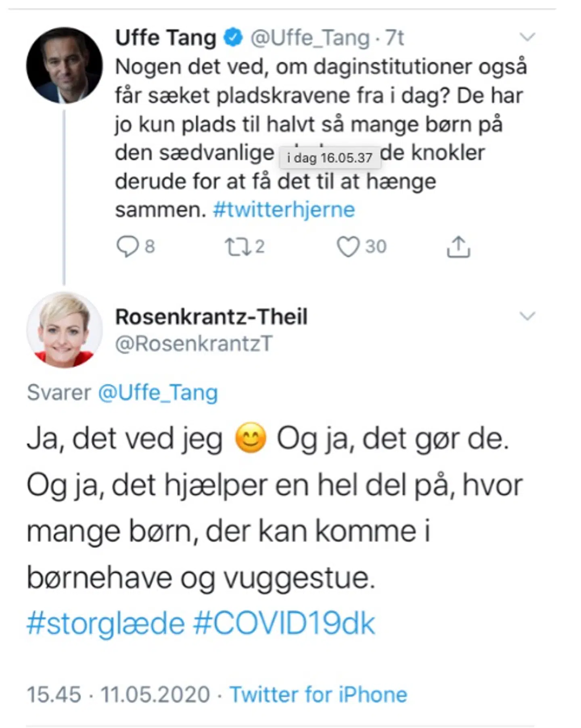This screenshot has width=581, height=728.
Task: Click the 7t tweet timestamp
Action: [x=394, y=38]
